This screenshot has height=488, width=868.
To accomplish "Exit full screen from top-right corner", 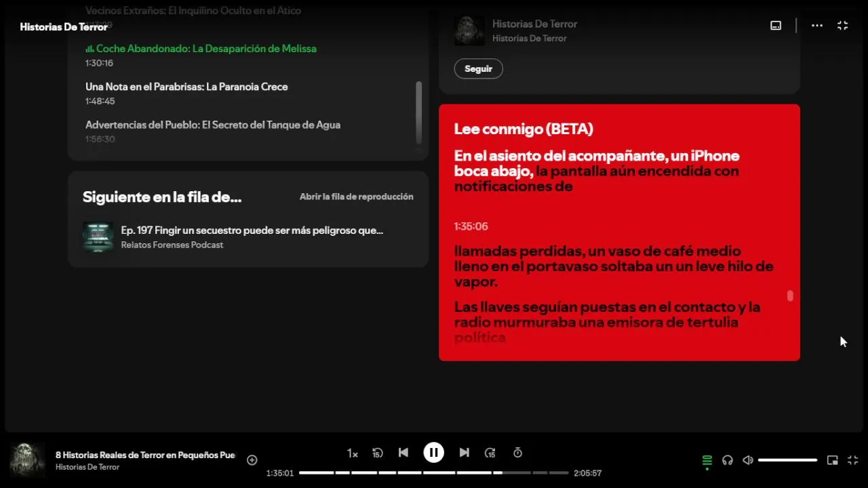I will [843, 25].
